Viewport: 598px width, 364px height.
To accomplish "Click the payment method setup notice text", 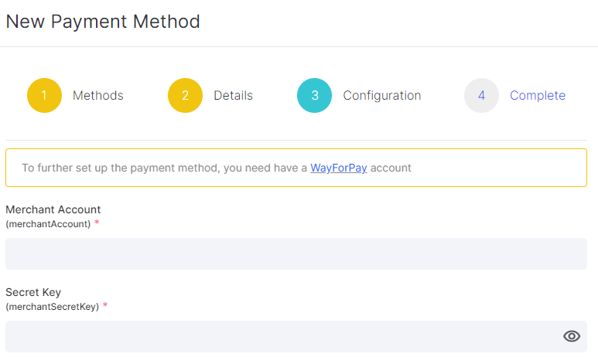I will [x=217, y=168].
